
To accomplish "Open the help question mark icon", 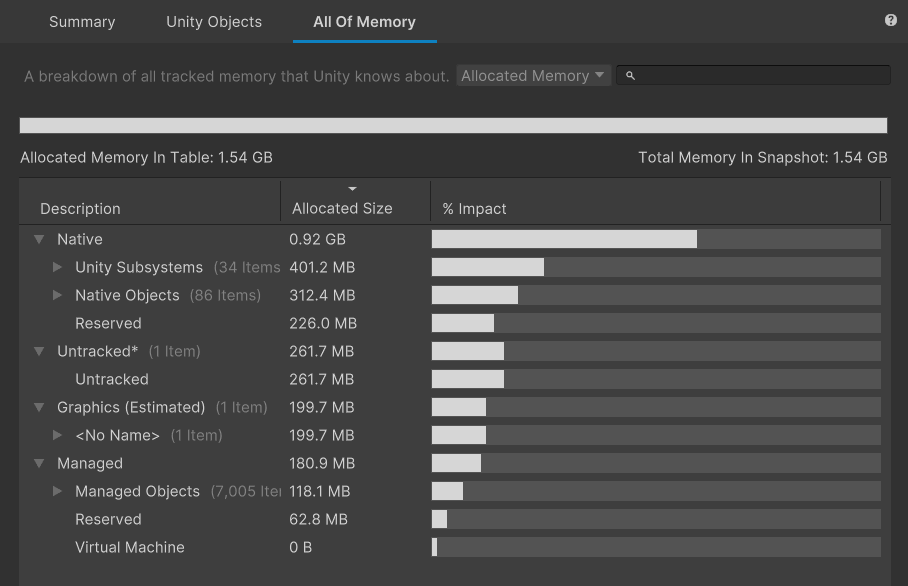I will (x=891, y=20).
